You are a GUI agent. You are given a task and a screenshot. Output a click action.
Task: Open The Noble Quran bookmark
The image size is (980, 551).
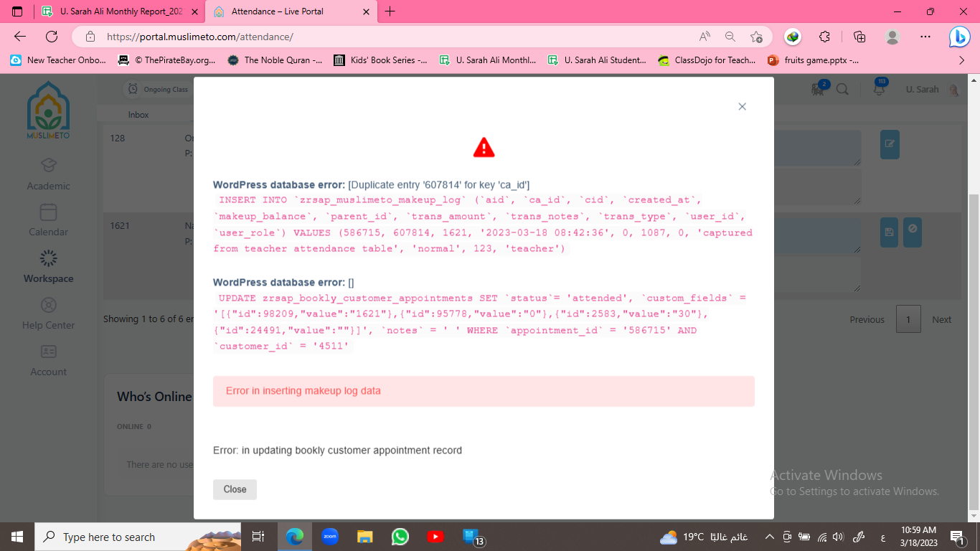click(x=275, y=60)
